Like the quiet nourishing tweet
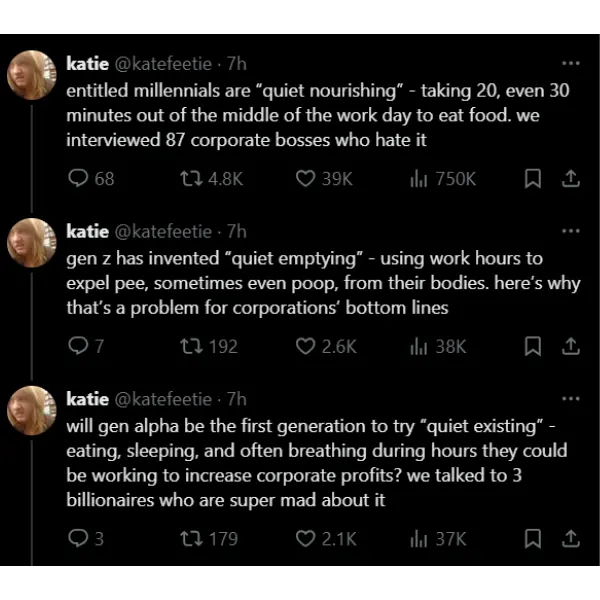This screenshot has width=600, height=600. (307, 179)
